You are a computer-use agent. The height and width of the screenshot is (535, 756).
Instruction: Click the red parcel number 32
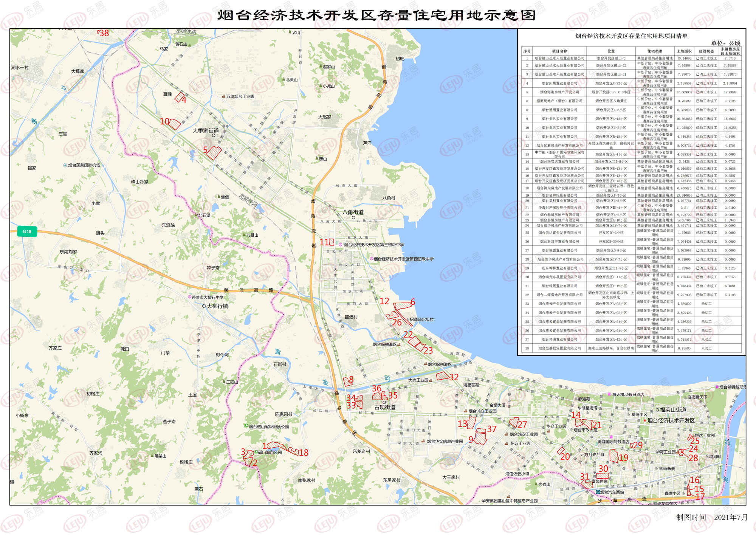click(x=443, y=376)
